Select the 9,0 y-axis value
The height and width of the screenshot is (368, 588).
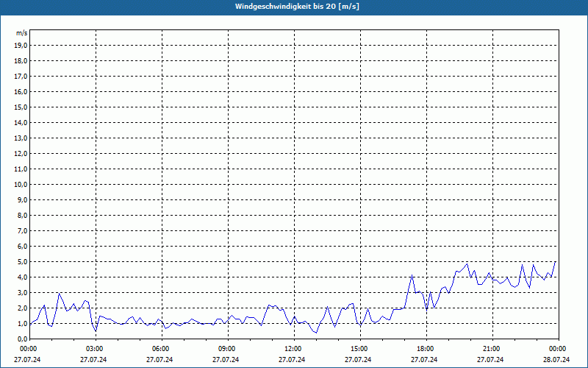tap(23, 199)
